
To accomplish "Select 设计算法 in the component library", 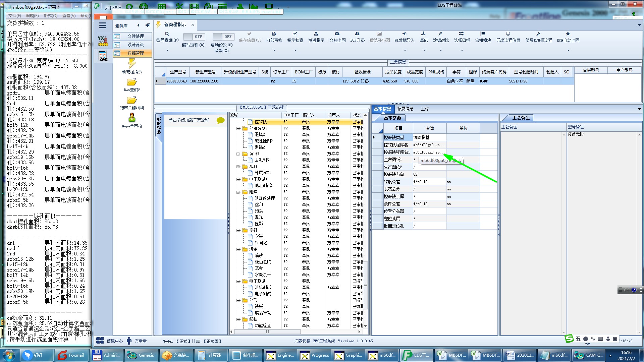I will tap(135, 45).
